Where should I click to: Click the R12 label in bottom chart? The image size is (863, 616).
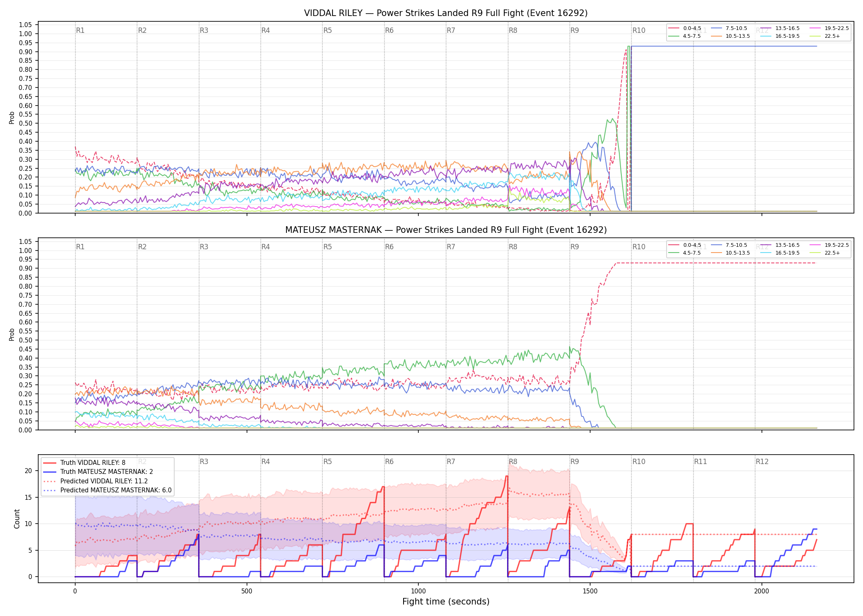click(762, 462)
